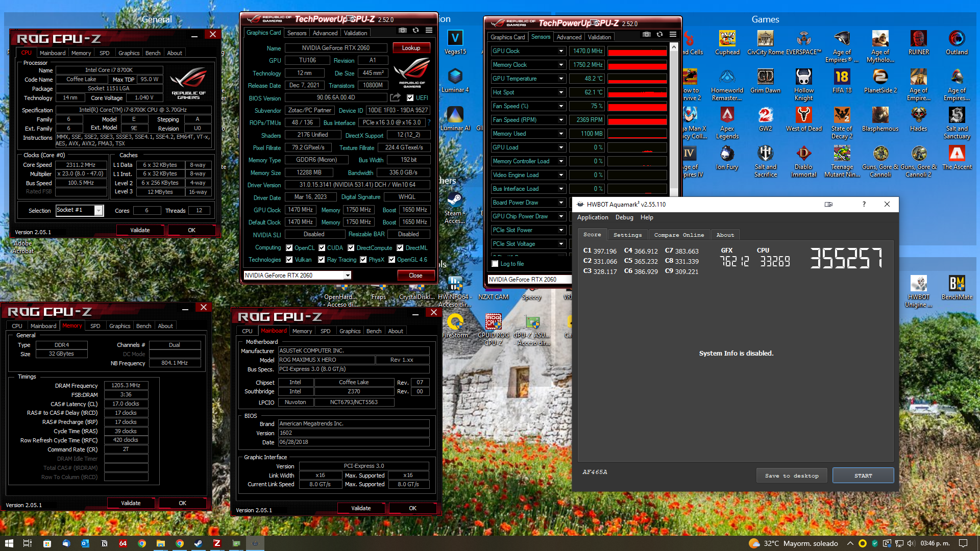Expand the Fan Speed (RPM) sensor dropdown
This screenshot has height=551, width=980.
point(561,120)
